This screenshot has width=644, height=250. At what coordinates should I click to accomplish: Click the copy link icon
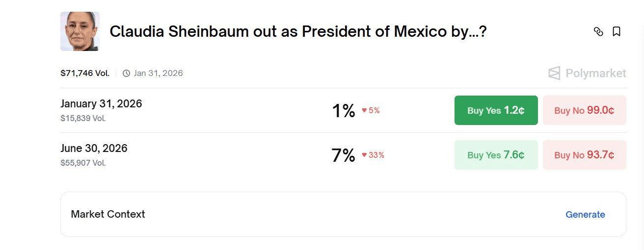(598, 32)
